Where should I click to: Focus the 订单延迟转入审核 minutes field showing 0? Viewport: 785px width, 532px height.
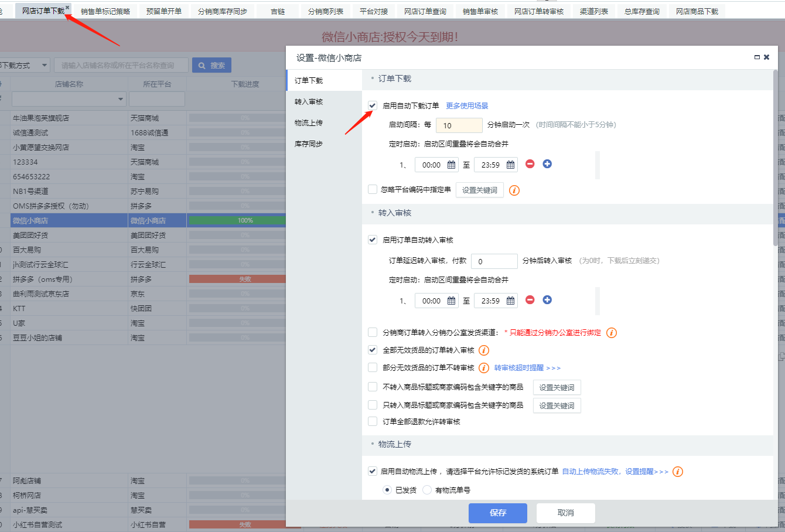494,261
